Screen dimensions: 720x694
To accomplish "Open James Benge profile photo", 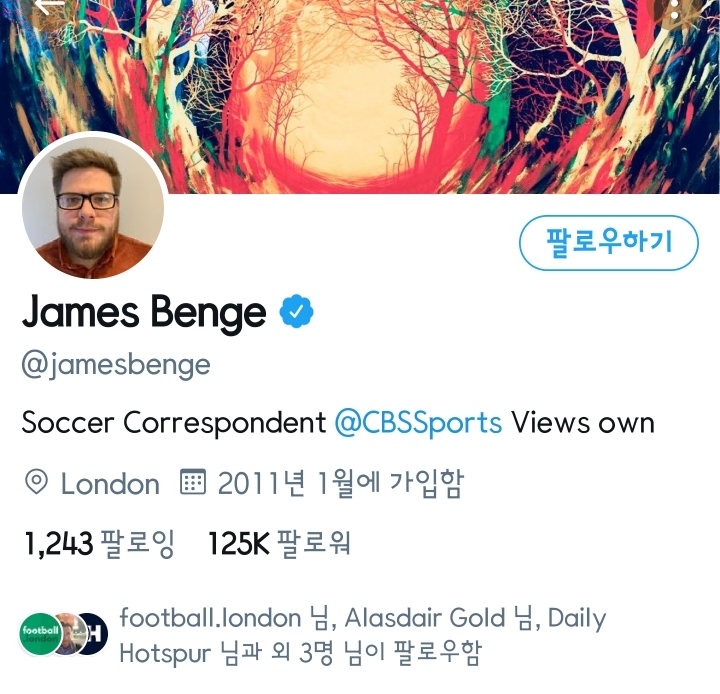I will click(x=93, y=207).
